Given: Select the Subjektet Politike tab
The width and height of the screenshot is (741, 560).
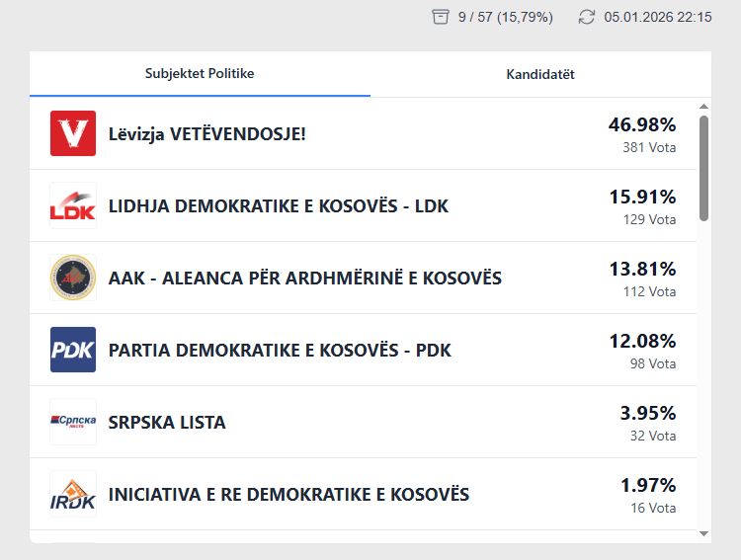Looking at the screenshot, I should pyautogui.click(x=200, y=74).
